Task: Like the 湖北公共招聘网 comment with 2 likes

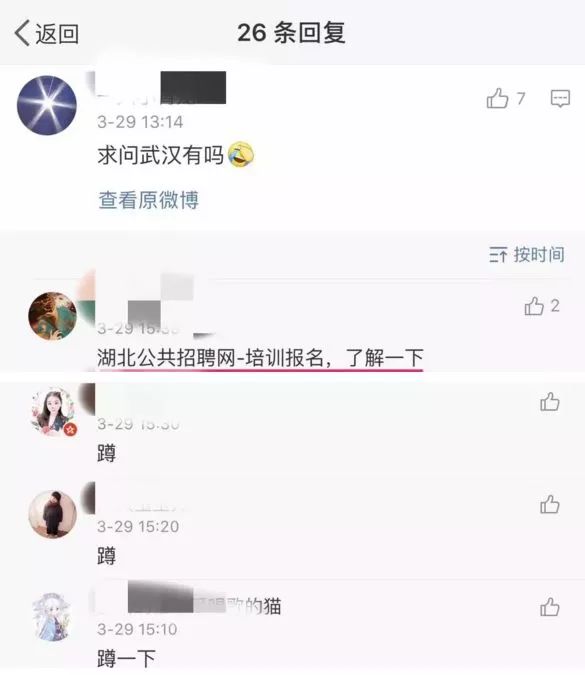Action: [x=542, y=306]
